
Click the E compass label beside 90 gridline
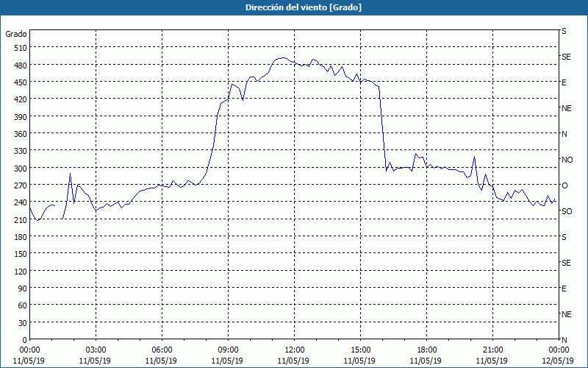pos(564,289)
